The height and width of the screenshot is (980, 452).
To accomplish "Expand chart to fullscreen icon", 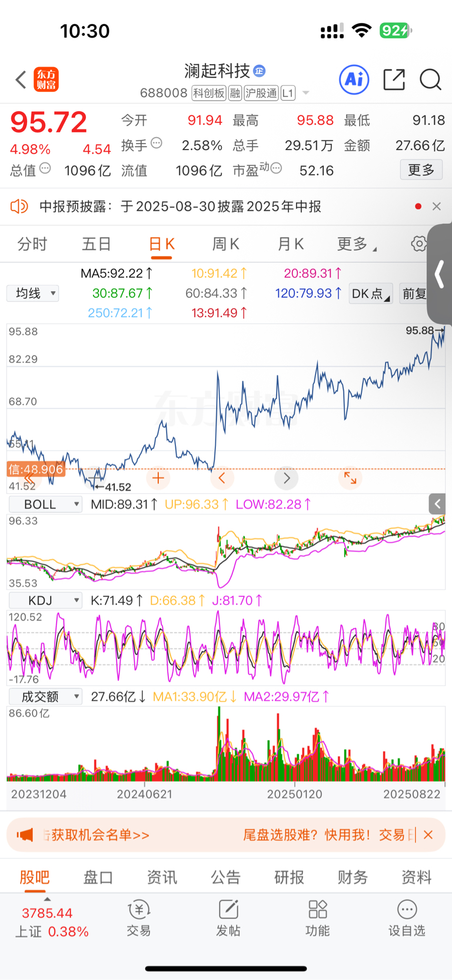I will tap(350, 478).
